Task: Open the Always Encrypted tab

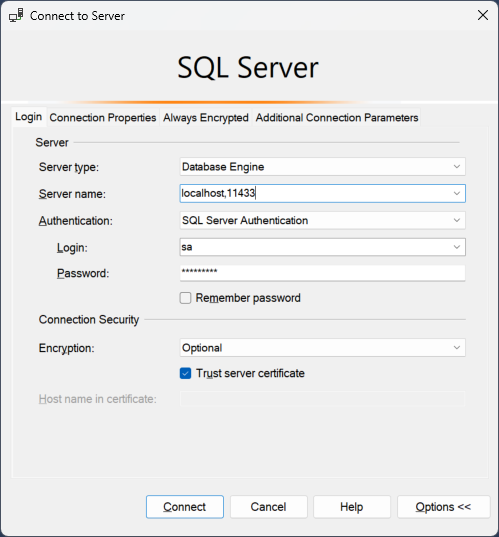Action: [x=205, y=117]
